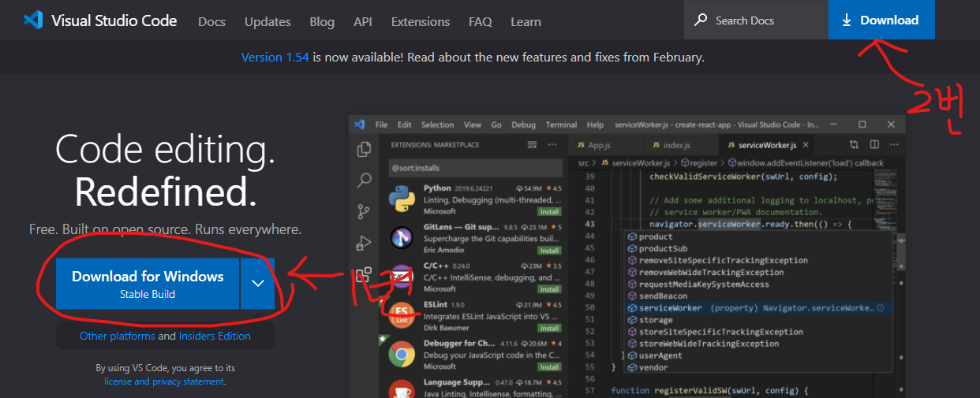Open the Edit menu in VS Code
Image resolution: width=980 pixels, height=398 pixels.
405,125
